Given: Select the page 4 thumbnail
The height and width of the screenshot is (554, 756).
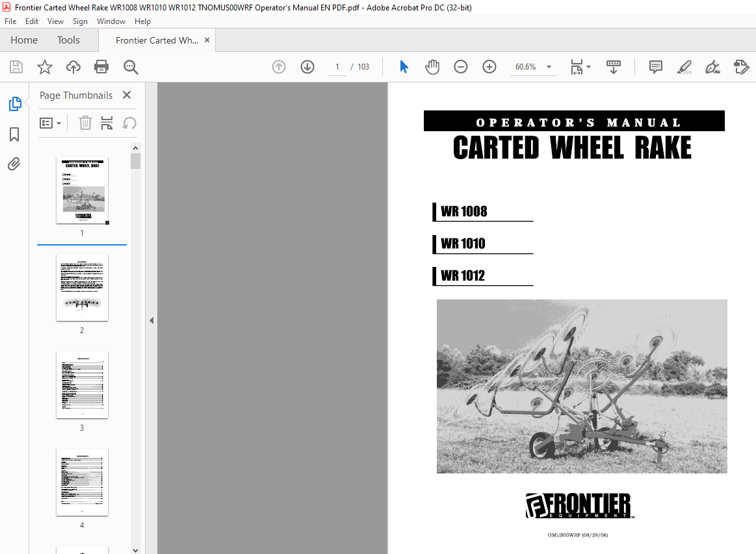Looking at the screenshot, I should pos(82,482).
